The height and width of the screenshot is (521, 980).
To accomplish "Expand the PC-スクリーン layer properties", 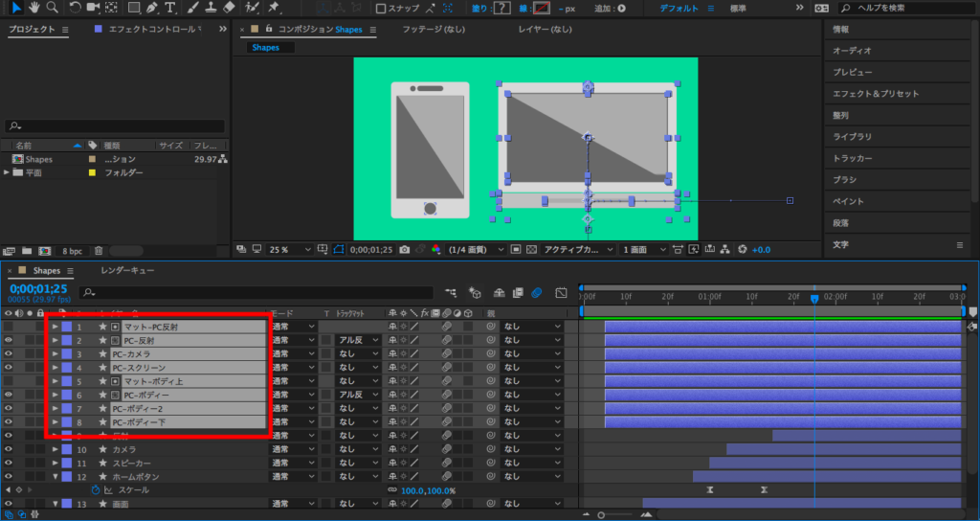I will click(56, 368).
